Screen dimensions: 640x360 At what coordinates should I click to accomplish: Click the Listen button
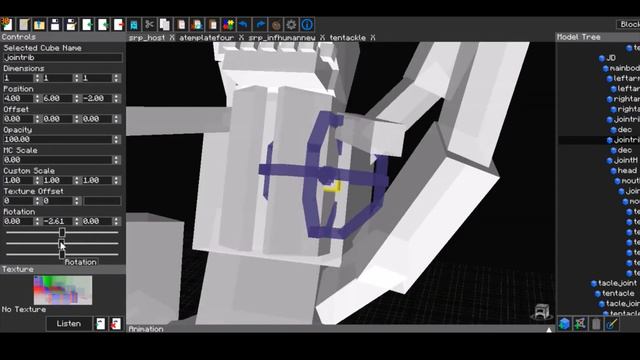click(x=69, y=324)
